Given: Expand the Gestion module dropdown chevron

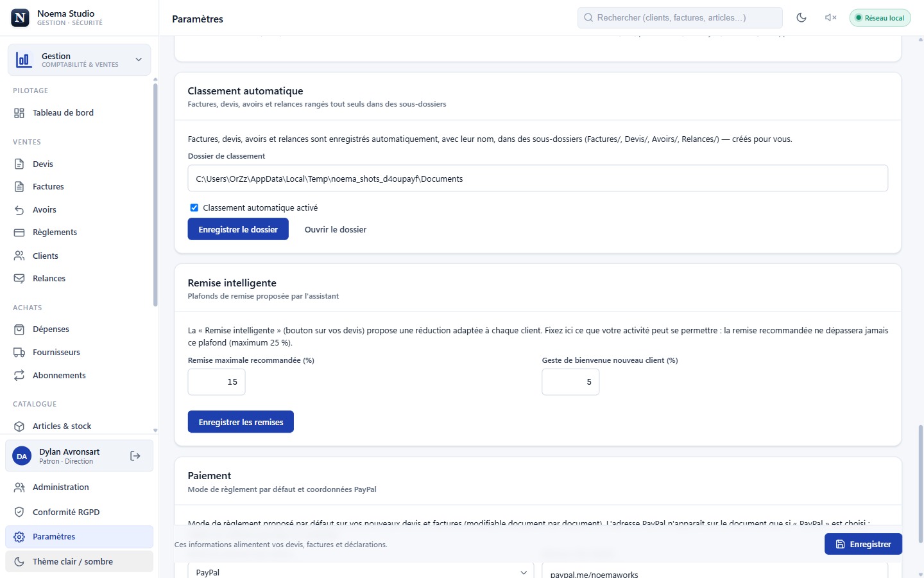Looking at the screenshot, I should pyautogui.click(x=139, y=60).
